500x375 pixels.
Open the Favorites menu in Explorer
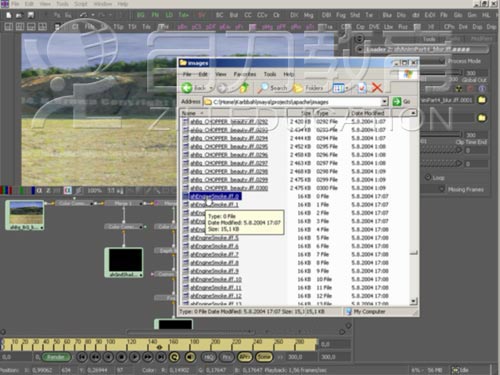pyautogui.click(x=245, y=74)
